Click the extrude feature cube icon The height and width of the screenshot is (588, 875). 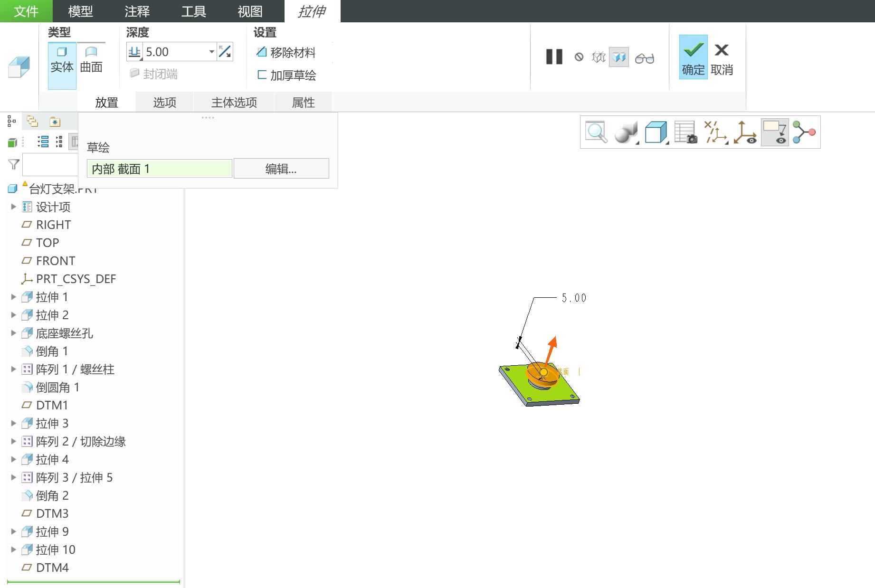point(19,66)
